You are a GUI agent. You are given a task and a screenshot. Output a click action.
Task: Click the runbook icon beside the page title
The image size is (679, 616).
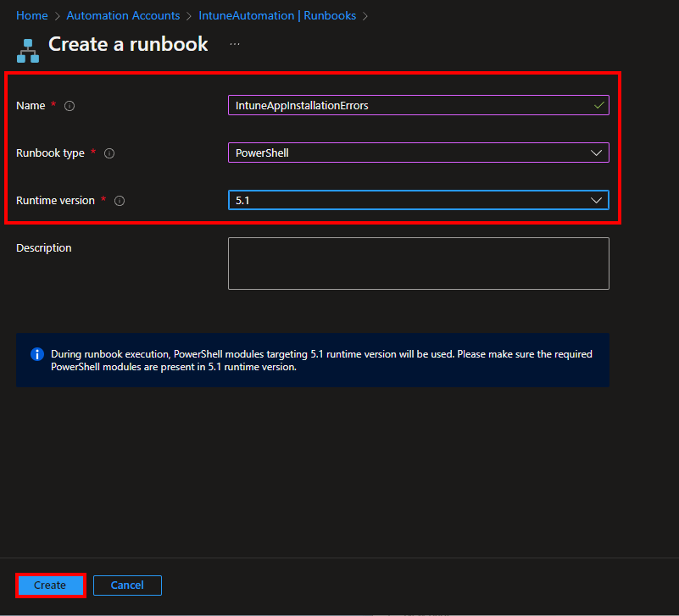(x=28, y=50)
